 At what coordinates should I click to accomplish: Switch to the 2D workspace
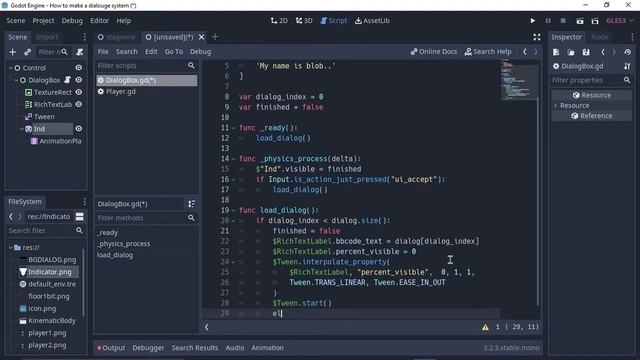tap(279, 20)
